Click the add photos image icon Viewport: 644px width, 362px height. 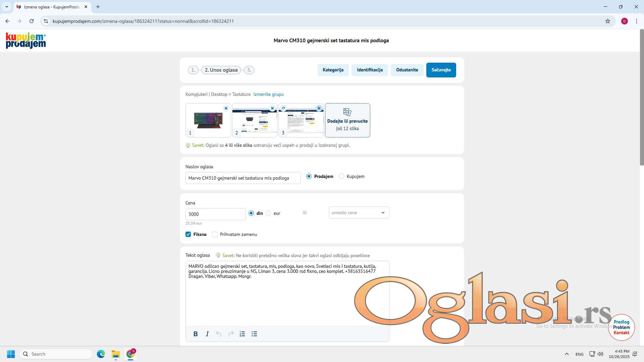point(347,112)
